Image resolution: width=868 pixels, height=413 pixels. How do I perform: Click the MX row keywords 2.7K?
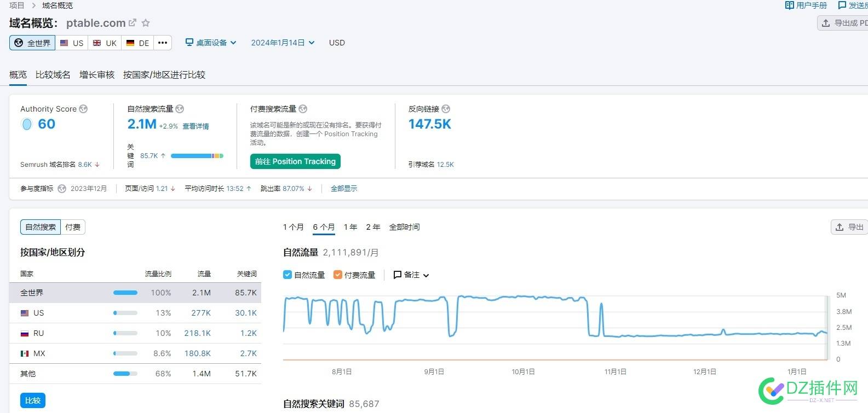(249, 353)
